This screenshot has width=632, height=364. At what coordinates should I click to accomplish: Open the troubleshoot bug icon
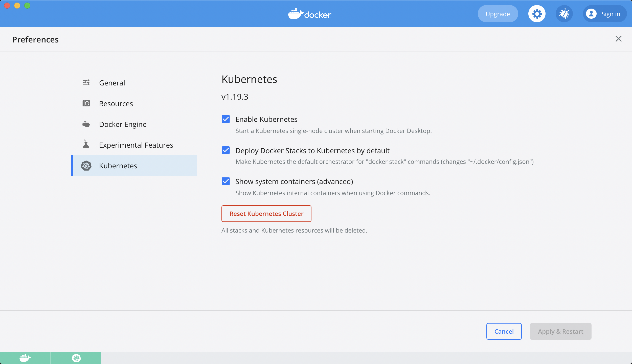click(x=564, y=14)
